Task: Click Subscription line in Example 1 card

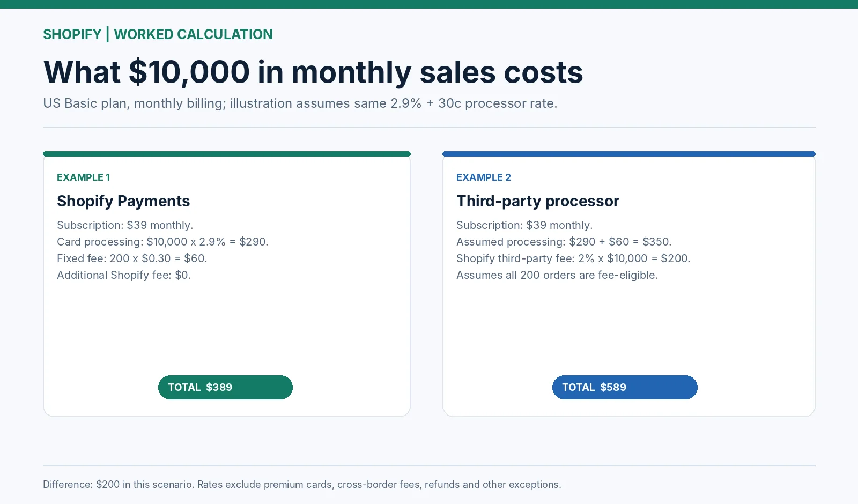Action: click(125, 225)
